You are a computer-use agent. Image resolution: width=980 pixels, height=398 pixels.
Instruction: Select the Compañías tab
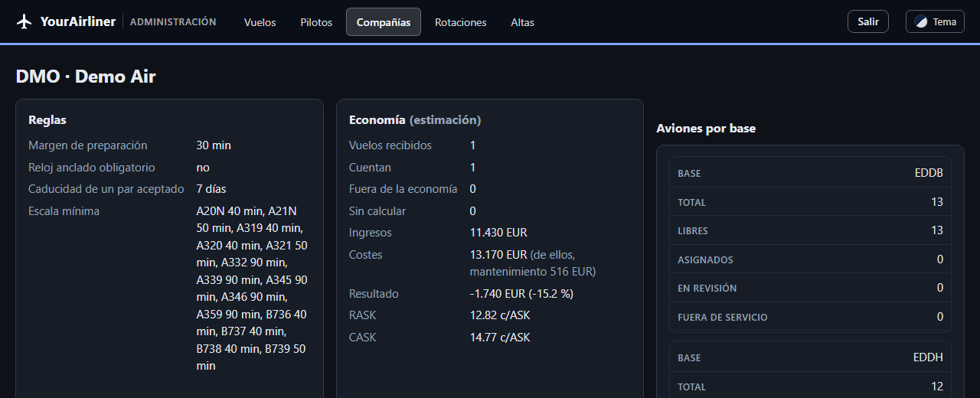pos(384,22)
